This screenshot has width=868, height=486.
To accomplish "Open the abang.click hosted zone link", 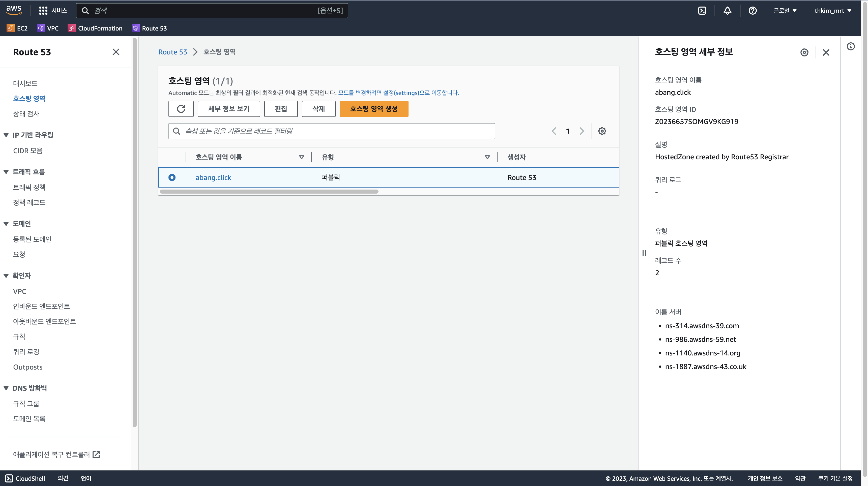I will pyautogui.click(x=213, y=177).
